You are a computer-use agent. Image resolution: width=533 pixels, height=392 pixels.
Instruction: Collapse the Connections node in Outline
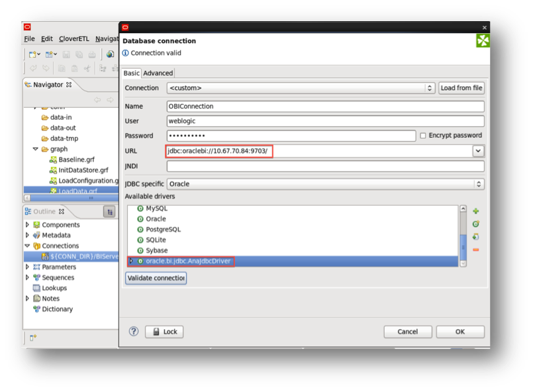pos(28,246)
